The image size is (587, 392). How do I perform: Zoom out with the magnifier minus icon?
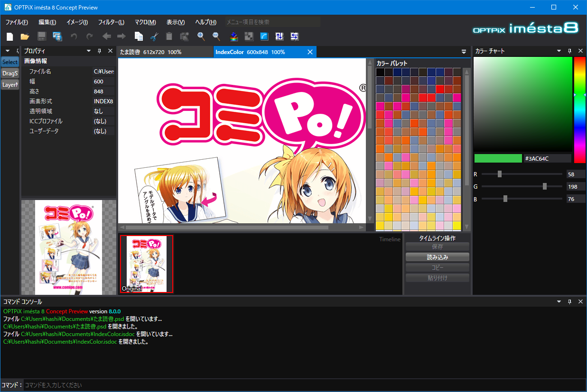pyautogui.click(x=216, y=36)
